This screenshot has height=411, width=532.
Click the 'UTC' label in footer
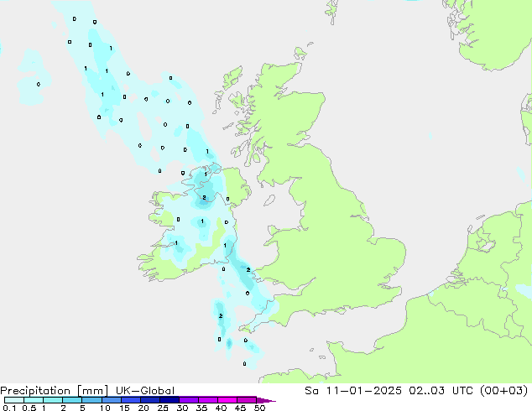(x=463, y=391)
